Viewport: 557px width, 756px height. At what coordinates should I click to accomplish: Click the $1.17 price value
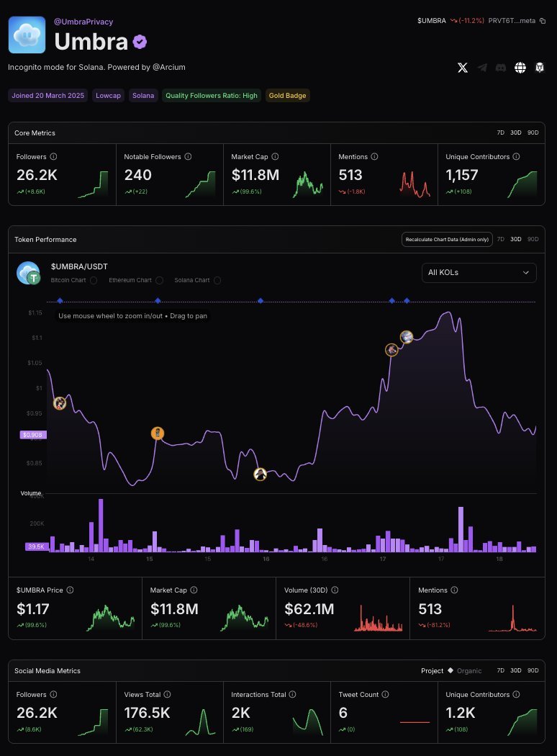[33, 609]
